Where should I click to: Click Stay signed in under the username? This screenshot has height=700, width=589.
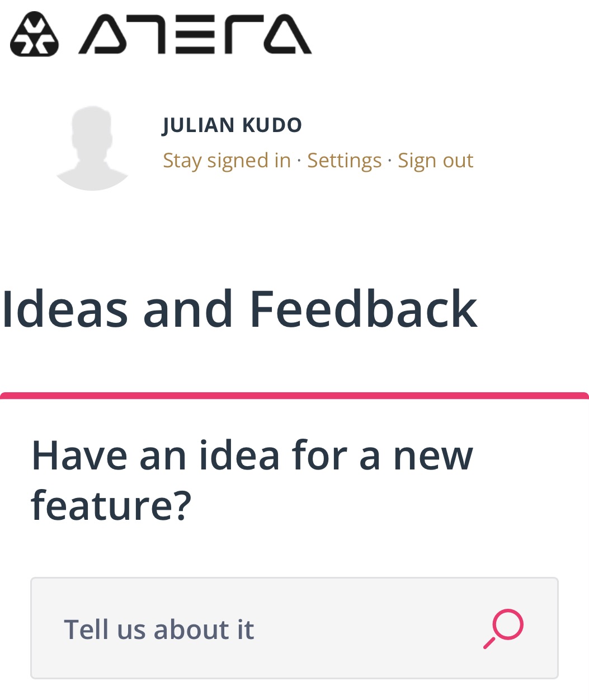click(x=227, y=160)
